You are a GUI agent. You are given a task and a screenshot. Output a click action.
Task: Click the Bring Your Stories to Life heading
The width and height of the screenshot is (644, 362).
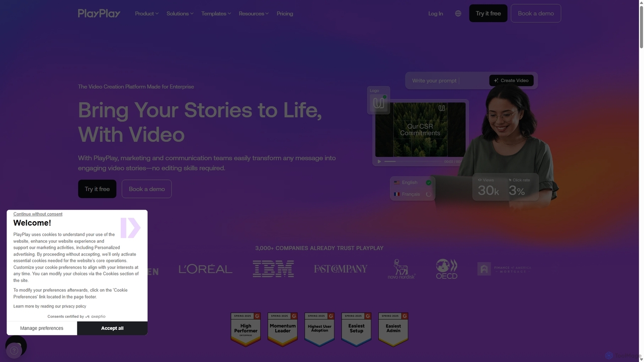coord(200,122)
